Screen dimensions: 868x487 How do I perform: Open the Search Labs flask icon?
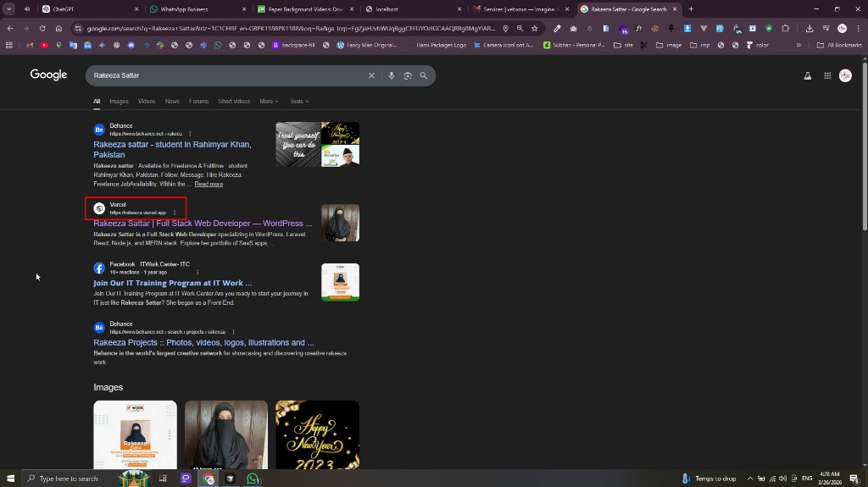pos(808,76)
